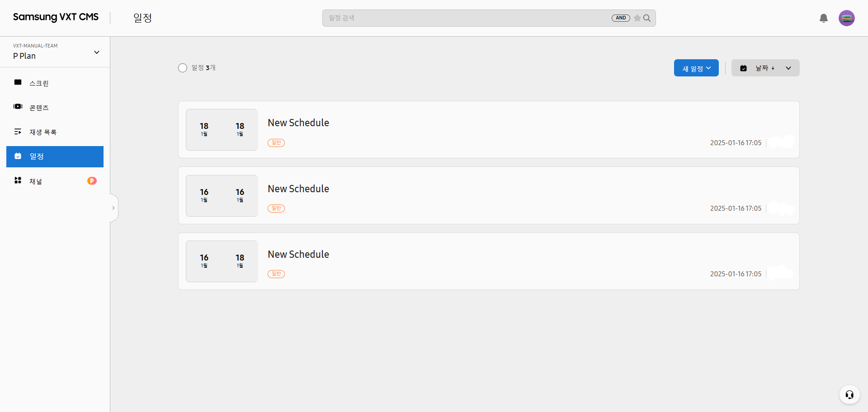
Task: Click the 스크린 screen icon in the sidebar
Action: tap(18, 83)
